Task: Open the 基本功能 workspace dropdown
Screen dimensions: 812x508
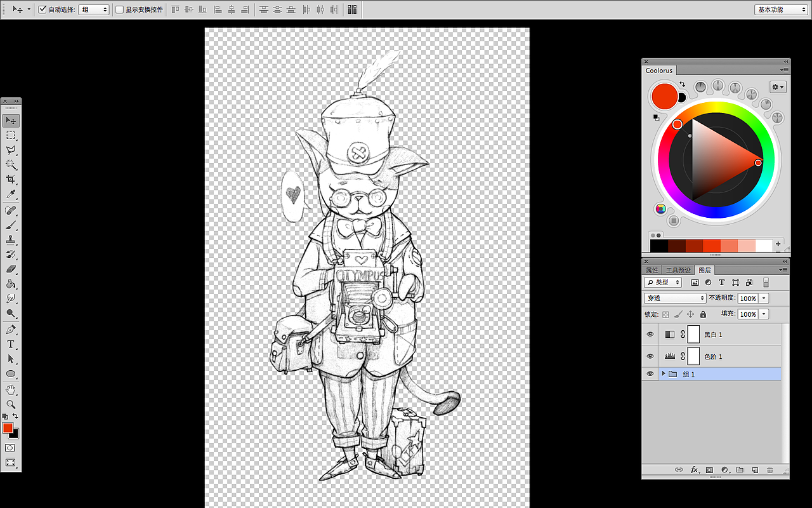Action: (780, 10)
